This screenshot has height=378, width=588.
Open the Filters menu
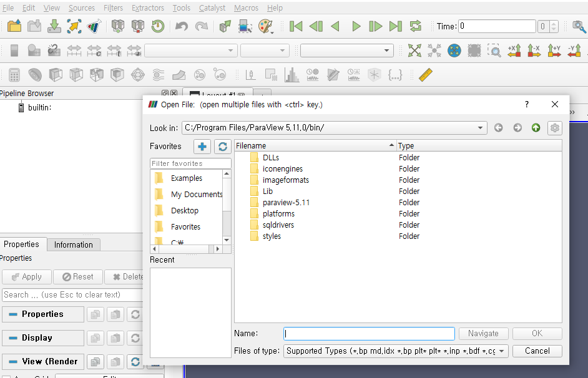point(113,8)
